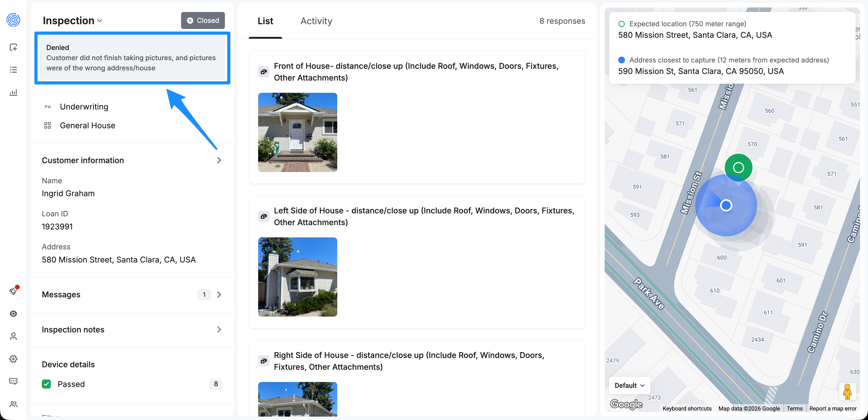Click closest capture address 590 Mission St
868x420 pixels.
(701, 71)
